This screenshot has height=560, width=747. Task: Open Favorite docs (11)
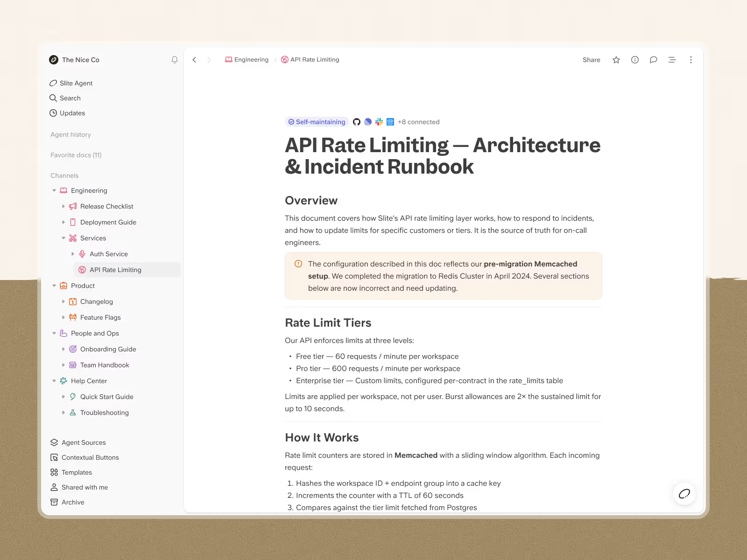(76, 155)
